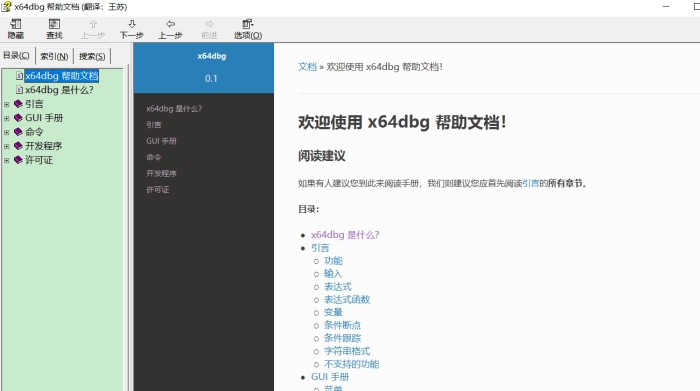Switch to the 索引(N) tab
The width and height of the screenshot is (700, 391).
pyautogui.click(x=54, y=56)
